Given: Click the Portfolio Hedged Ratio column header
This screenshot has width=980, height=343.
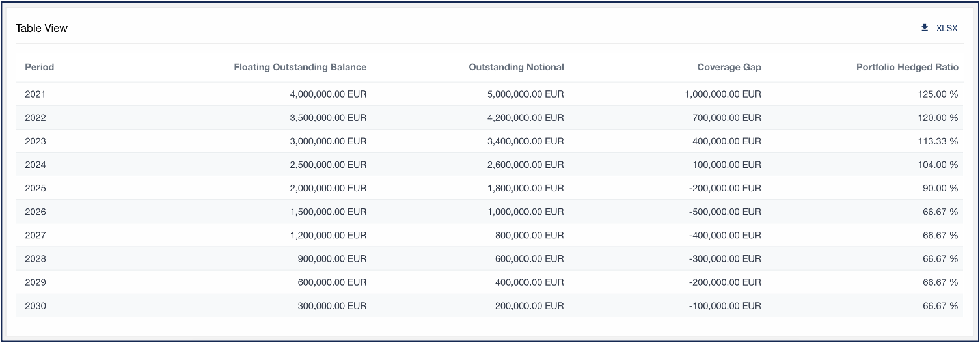Looking at the screenshot, I should coord(907,67).
